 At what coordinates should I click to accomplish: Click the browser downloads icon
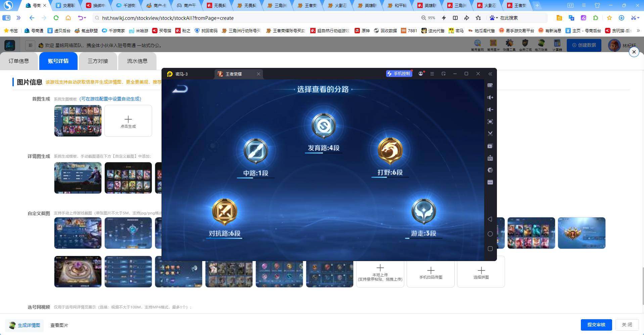pyautogui.click(x=622, y=18)
